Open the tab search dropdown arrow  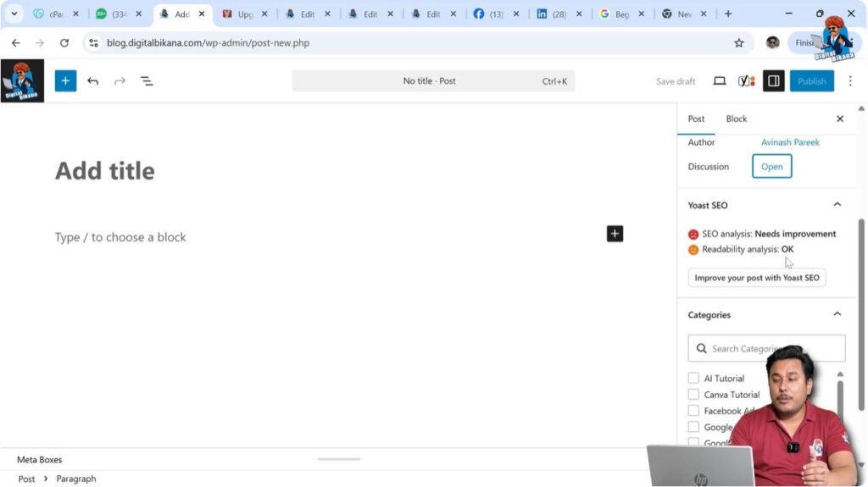pos(14,14)
